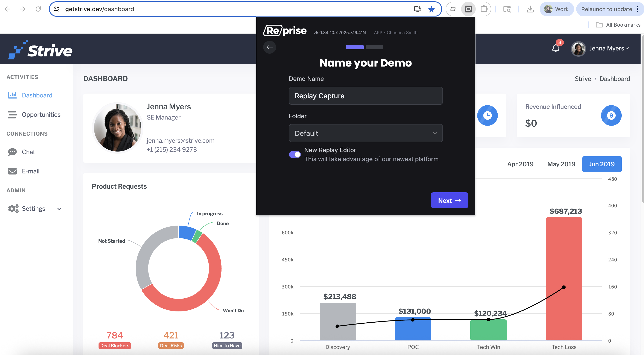Screen dimensions: 644x355
Task: Toggle the bookmark star icon
Action: (x=431, y=9)
